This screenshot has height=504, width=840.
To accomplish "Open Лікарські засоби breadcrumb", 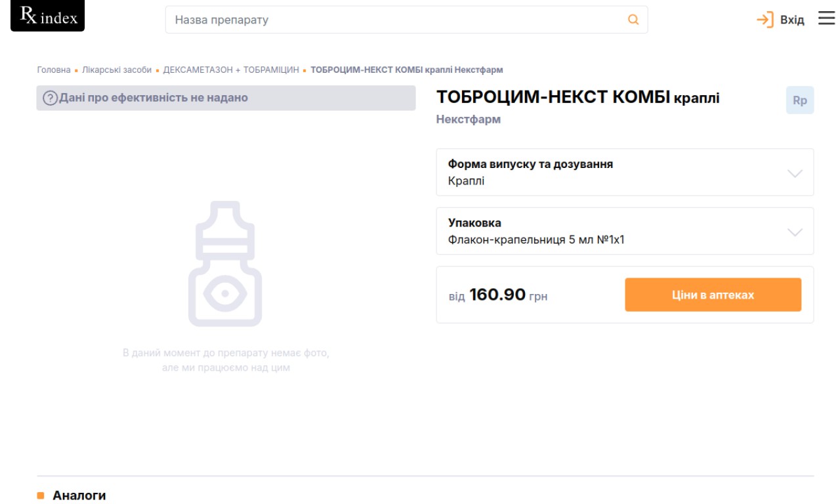I will tap(117, 70).
